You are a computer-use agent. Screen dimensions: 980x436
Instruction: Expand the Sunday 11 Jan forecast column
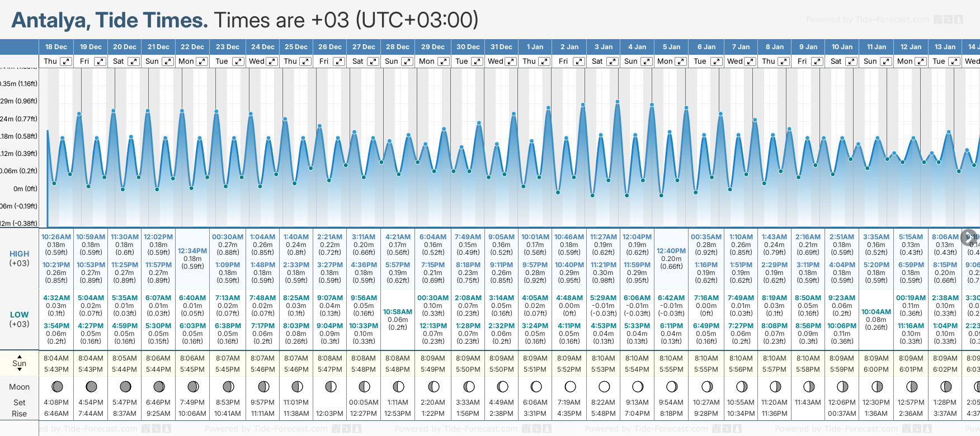(x=886, y=61)
